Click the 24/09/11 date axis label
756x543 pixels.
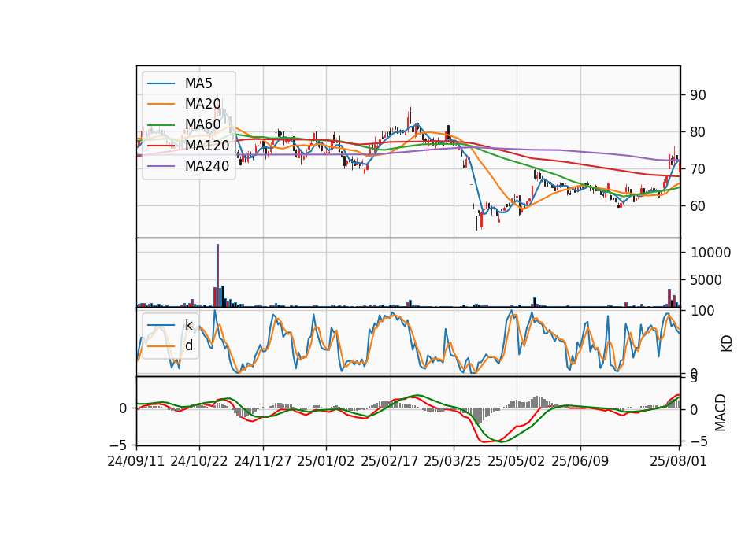[136, 461]
